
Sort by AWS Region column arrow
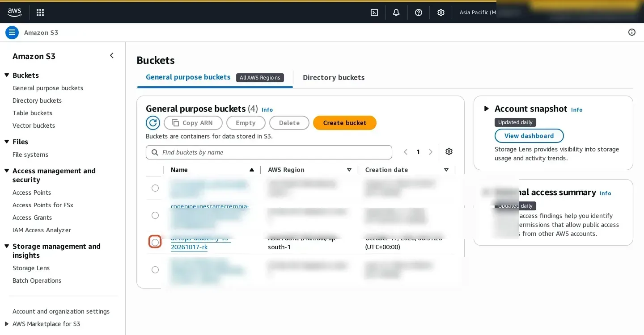pos(349,170)
